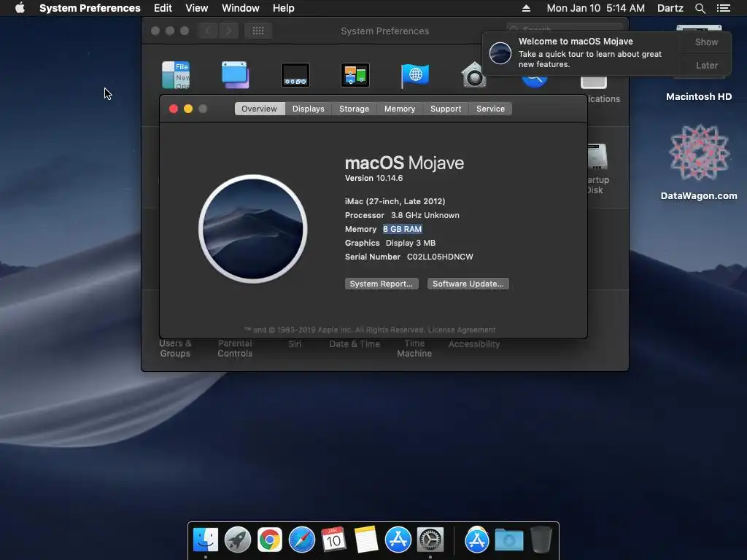Click Version 10.14.6 text

coord(373,178)
